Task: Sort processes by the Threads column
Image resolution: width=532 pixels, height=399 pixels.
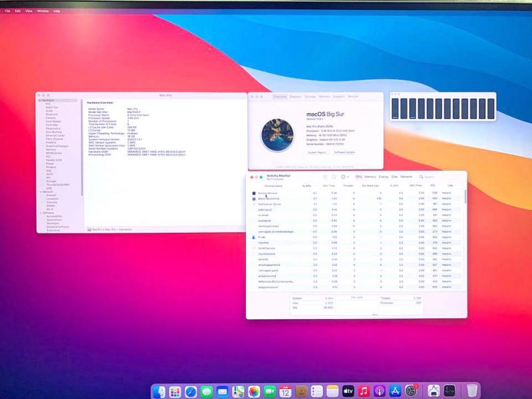Action: pos(348,186)
